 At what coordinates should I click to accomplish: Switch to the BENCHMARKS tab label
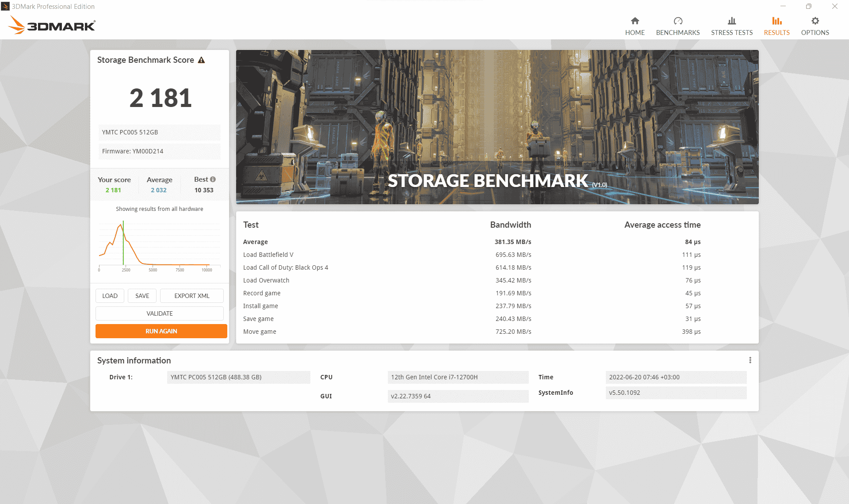point(677,33)
